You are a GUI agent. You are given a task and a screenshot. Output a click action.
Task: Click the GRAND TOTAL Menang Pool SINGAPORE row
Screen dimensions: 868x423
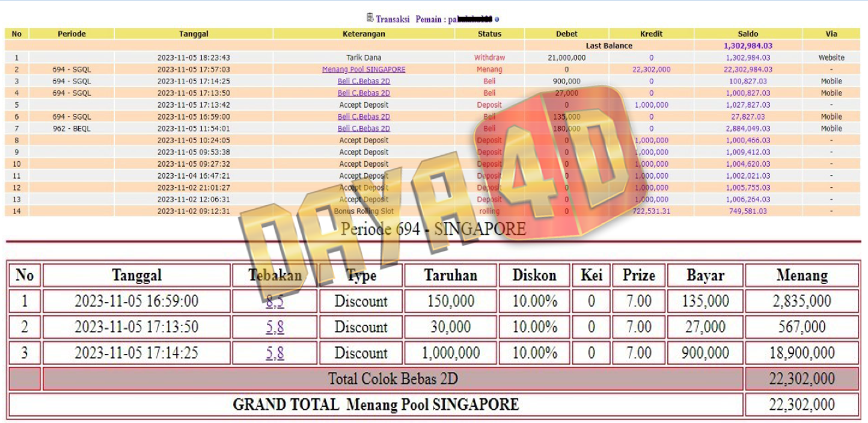pos(376,405)
